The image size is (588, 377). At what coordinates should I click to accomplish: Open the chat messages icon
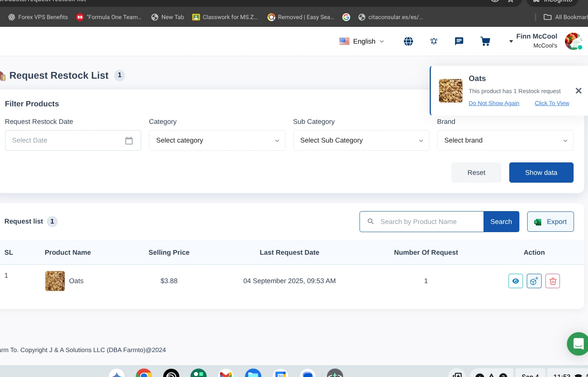point(459,41)
